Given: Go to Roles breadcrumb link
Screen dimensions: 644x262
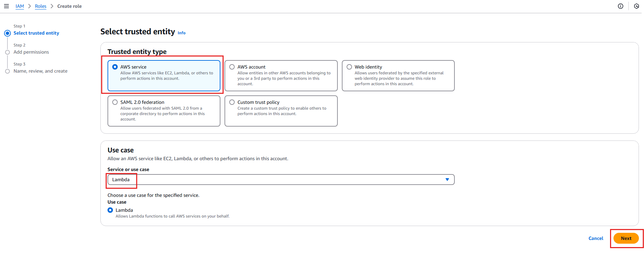Looking at the screenshot, I should pyautogui.click(x=41, y=6).
